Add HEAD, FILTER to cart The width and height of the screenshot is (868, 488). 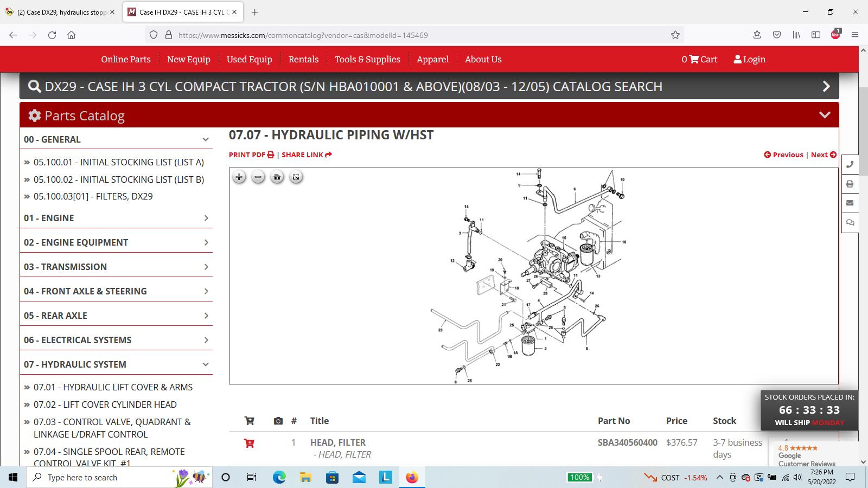250,443
